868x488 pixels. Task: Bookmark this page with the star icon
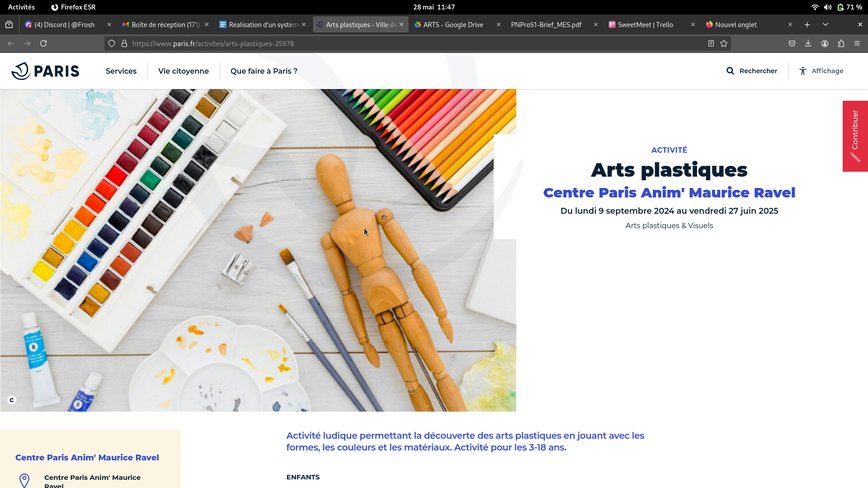click(724, 43)
